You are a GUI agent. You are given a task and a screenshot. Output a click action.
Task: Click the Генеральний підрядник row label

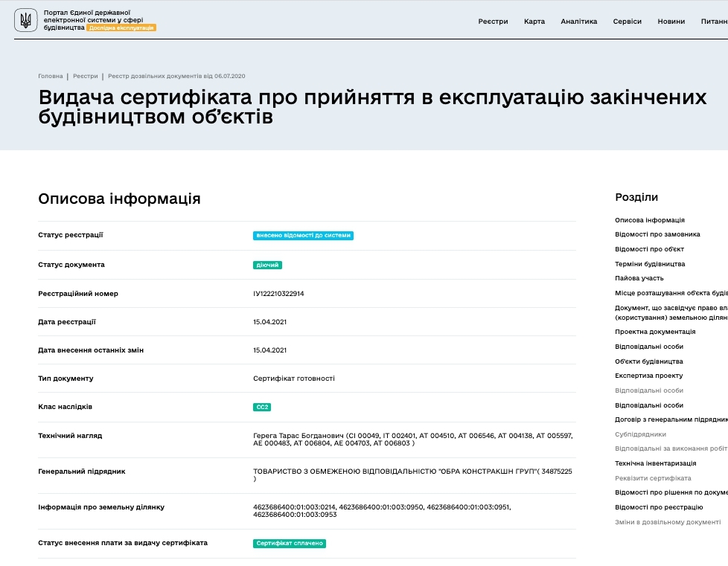(x=82, y=472)
